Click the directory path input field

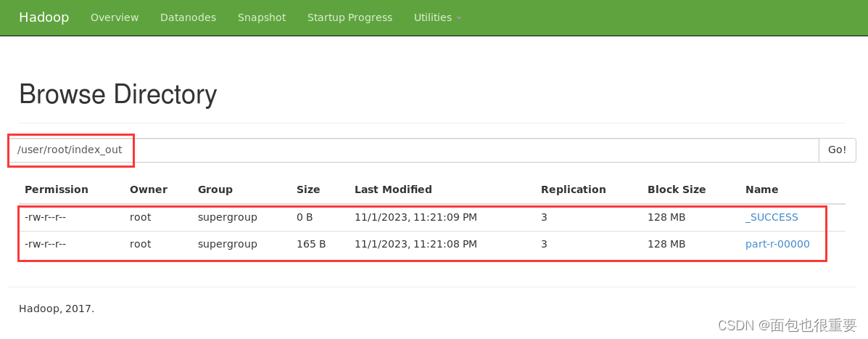click(x=413, y=150)
